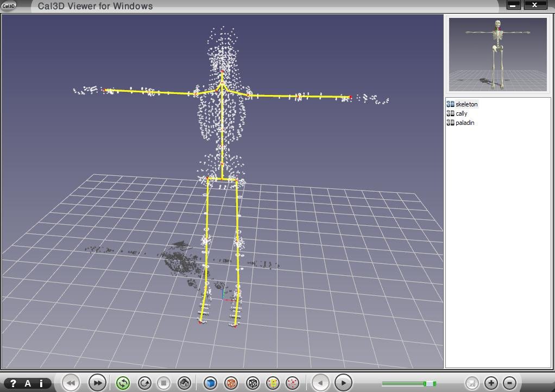Click the fast-forward double-arrow button
The image size is (555, 392).
click(x=97, y=383)
